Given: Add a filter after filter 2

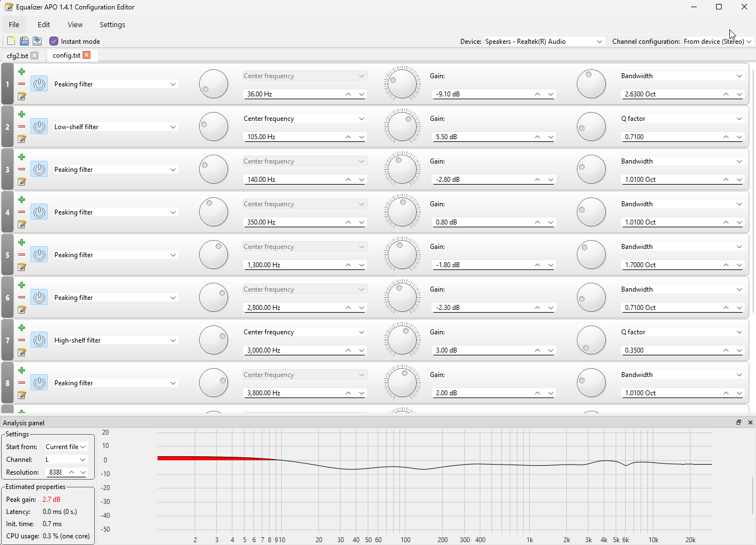Looking at the screenshot, I should click(x=22, y=114).
